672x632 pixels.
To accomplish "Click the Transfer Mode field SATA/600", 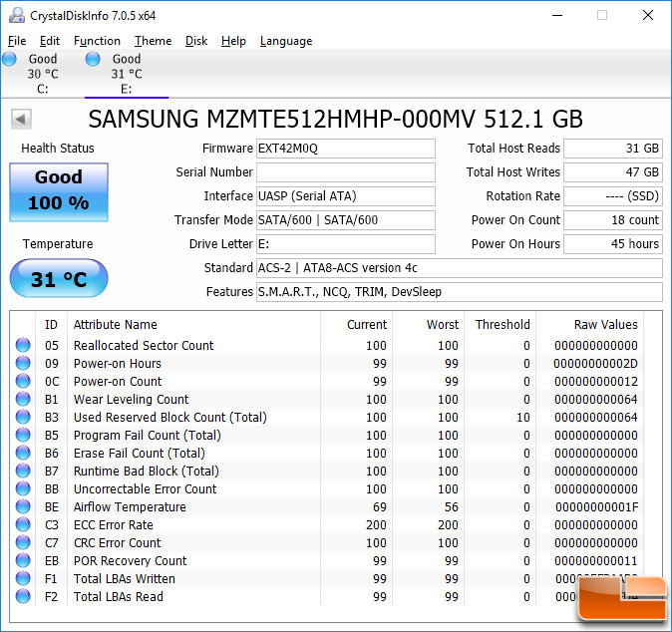I will point(346,220).
